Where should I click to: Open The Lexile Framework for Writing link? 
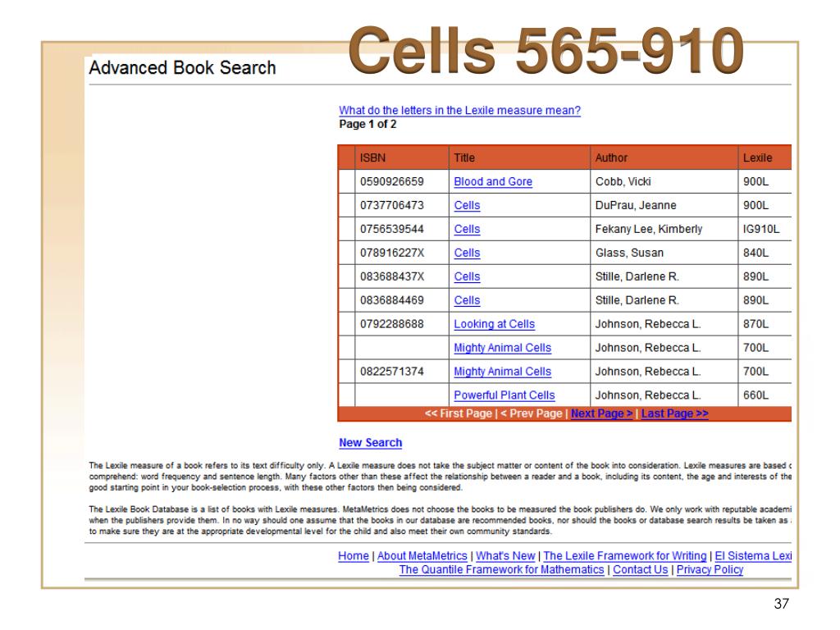point(624,556)
